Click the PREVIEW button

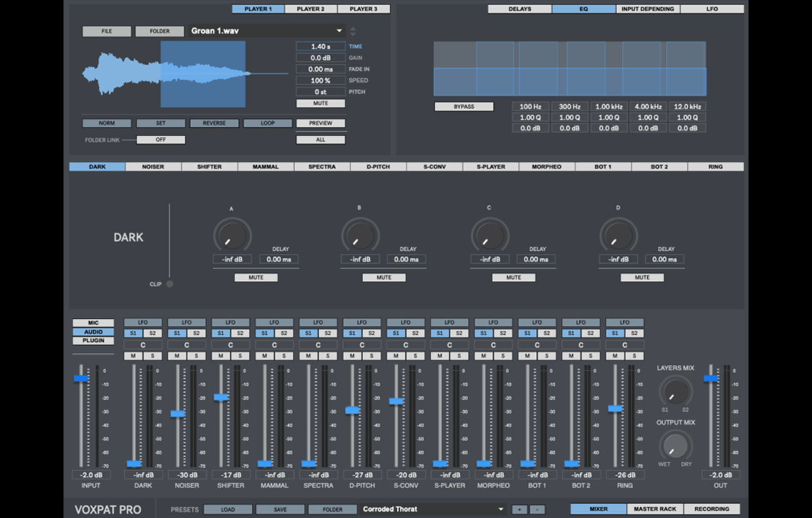click(x=320, y=124)
